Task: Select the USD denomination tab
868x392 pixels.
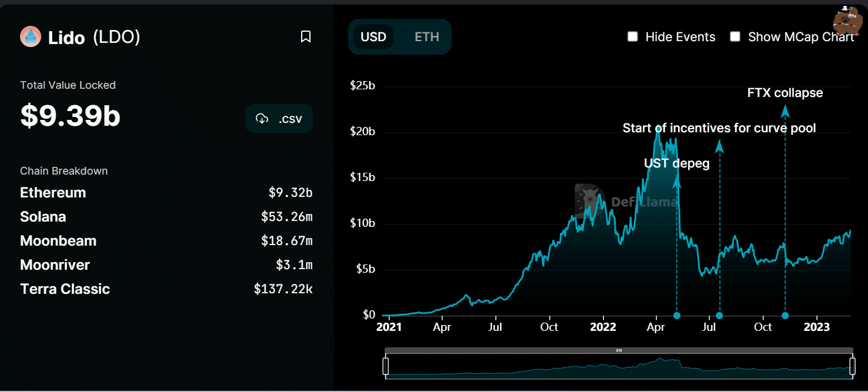Action: (373, 37)
